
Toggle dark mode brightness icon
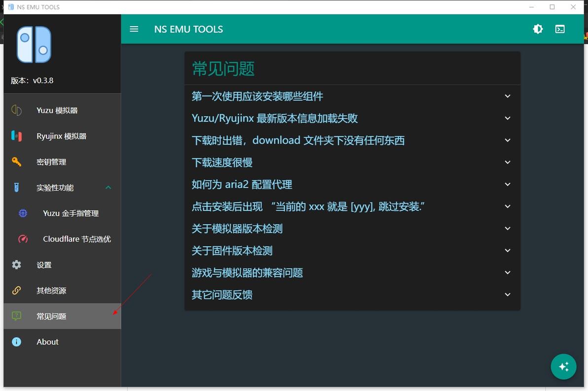[538, 29]
